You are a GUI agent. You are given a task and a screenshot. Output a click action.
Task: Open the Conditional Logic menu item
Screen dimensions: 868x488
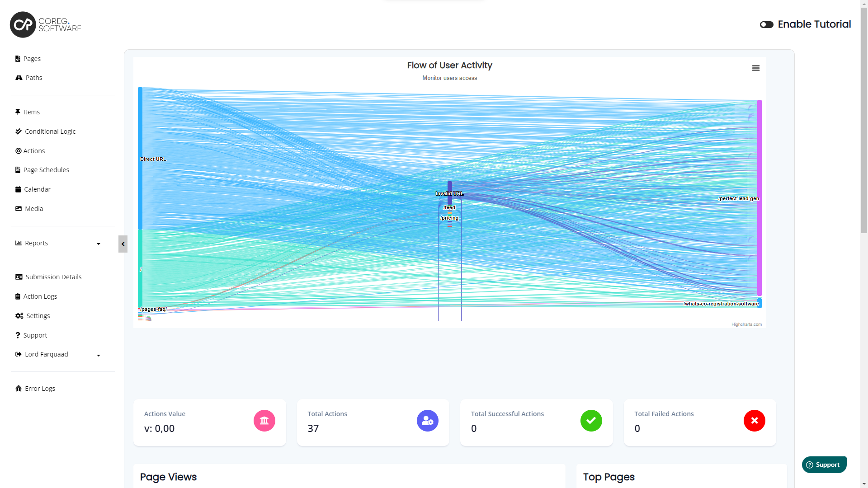50,131
